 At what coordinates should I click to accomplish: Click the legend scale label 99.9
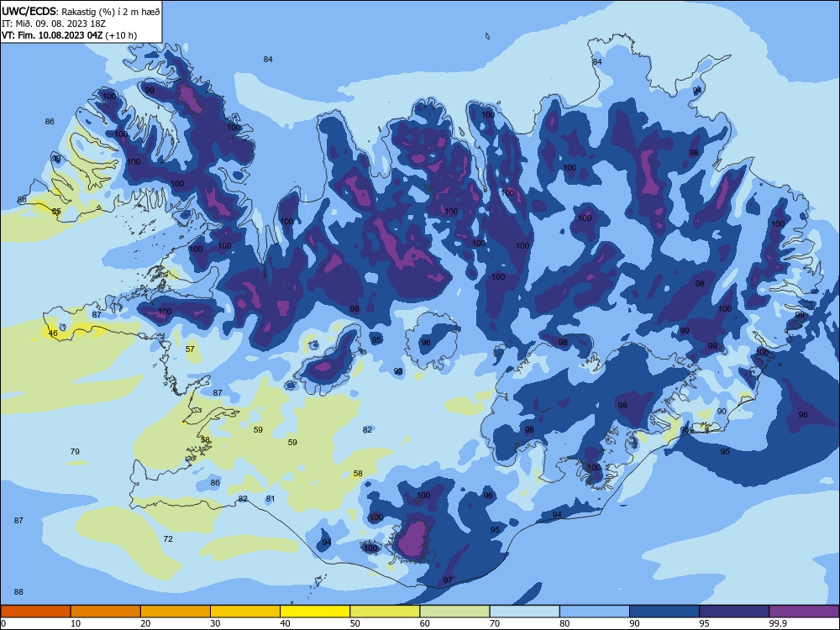(778, 623)
